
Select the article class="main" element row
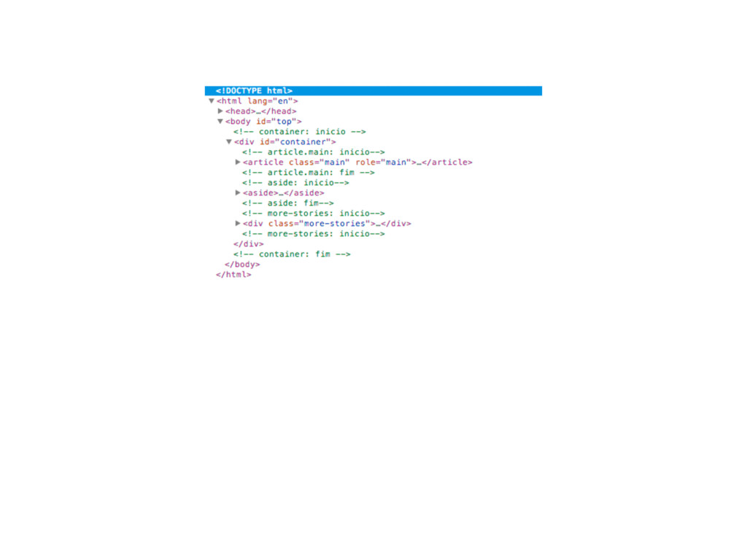(x=357, y=162)
